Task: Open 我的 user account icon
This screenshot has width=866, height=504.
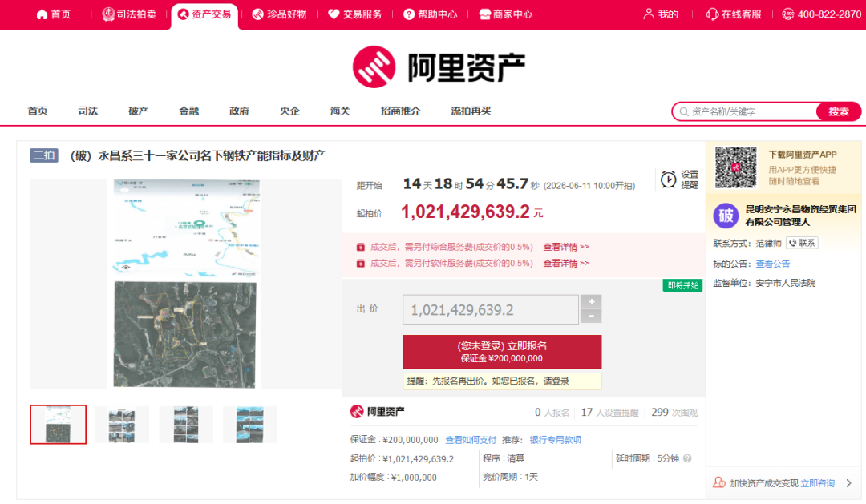Action: [x=649, y=14]
